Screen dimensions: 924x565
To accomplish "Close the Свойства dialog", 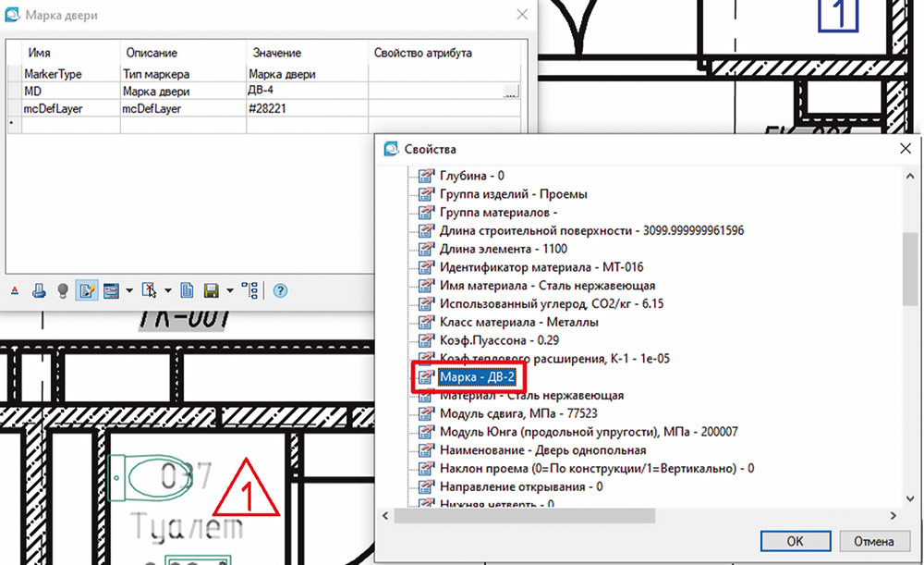I will click(x=906, y=149).
